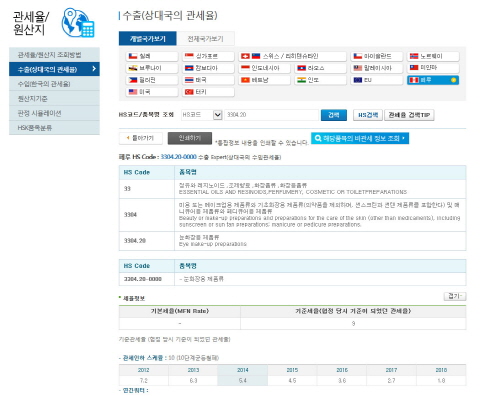Open 수출(상대국의 관세율) sidebar menu item

click(54, 69)
